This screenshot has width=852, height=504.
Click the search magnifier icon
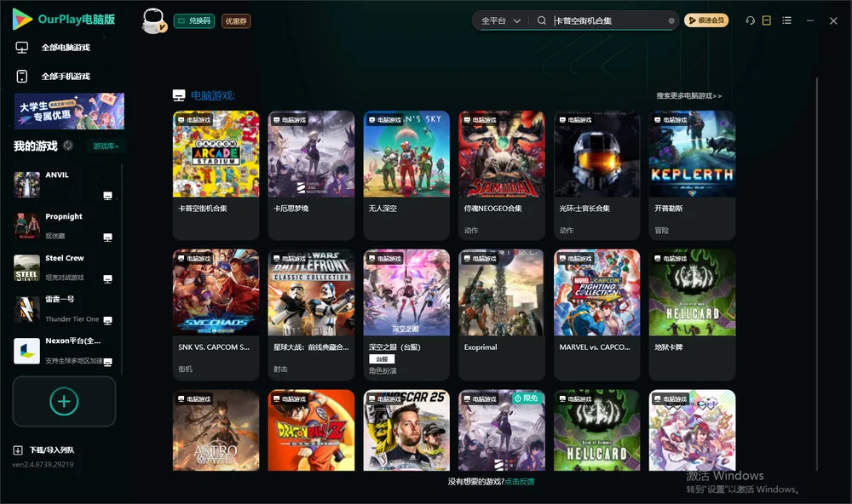[x=541, y=20]
